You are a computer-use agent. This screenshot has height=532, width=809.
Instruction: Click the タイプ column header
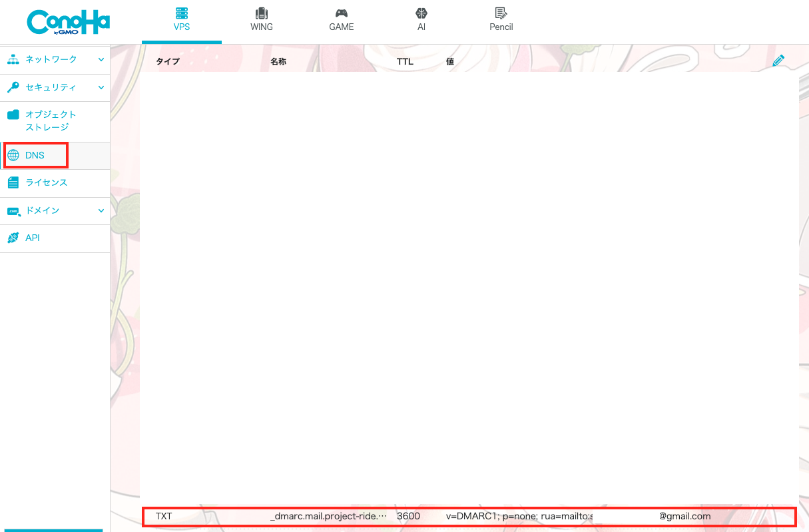tap(168, 62)
